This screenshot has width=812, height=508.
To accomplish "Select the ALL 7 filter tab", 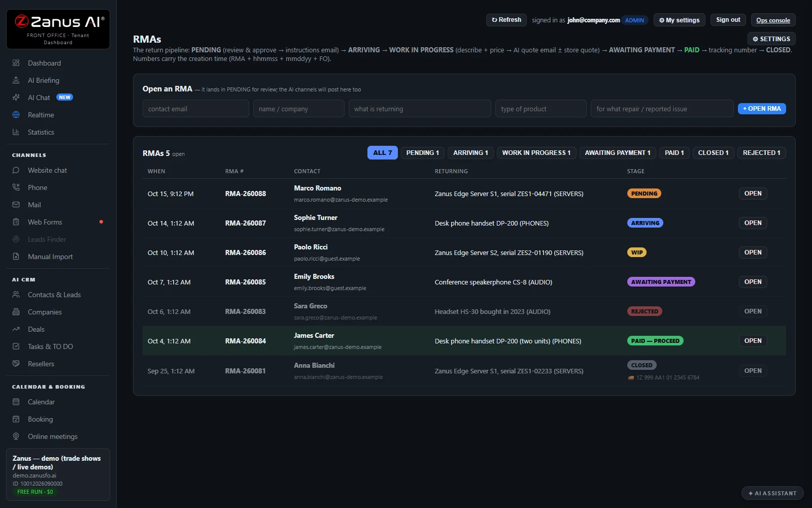I will pos(383,153).
